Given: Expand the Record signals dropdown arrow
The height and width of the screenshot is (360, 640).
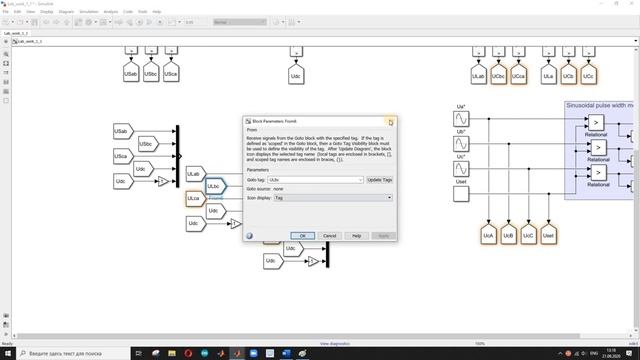Looking at the screenshot, I should pos(180,22).
